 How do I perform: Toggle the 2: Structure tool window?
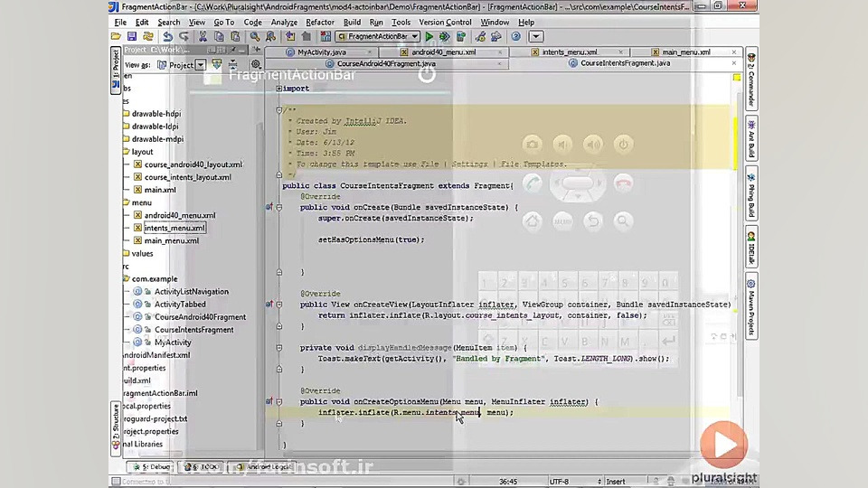point(115,428)
